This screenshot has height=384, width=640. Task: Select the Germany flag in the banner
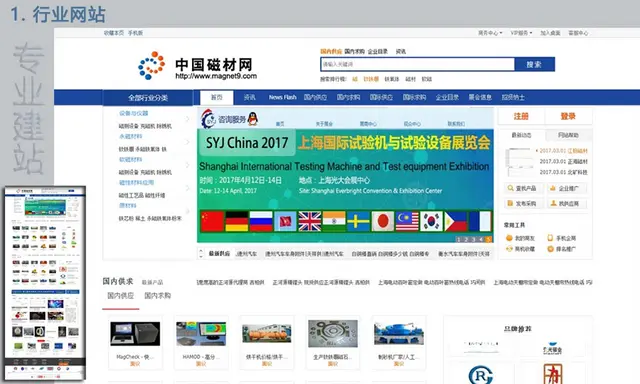point(237,221)
